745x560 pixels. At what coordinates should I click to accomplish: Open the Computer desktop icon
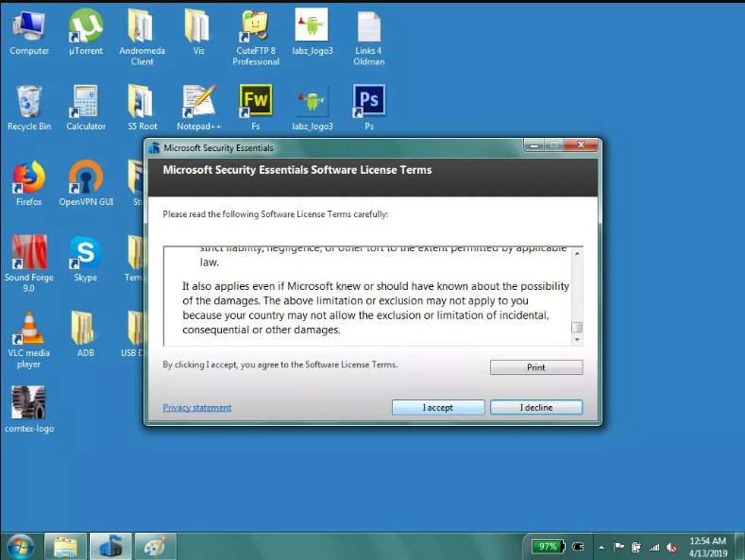tap(29, 33)
